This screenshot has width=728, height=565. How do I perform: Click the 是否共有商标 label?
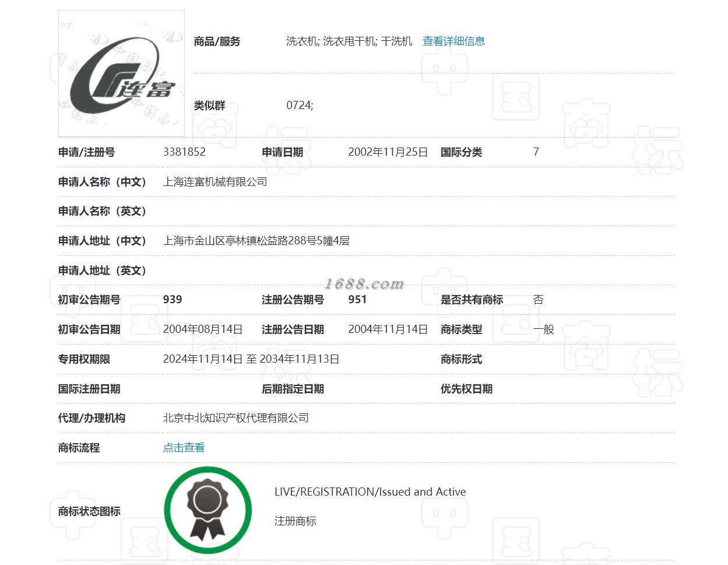(x=472, y=300)
